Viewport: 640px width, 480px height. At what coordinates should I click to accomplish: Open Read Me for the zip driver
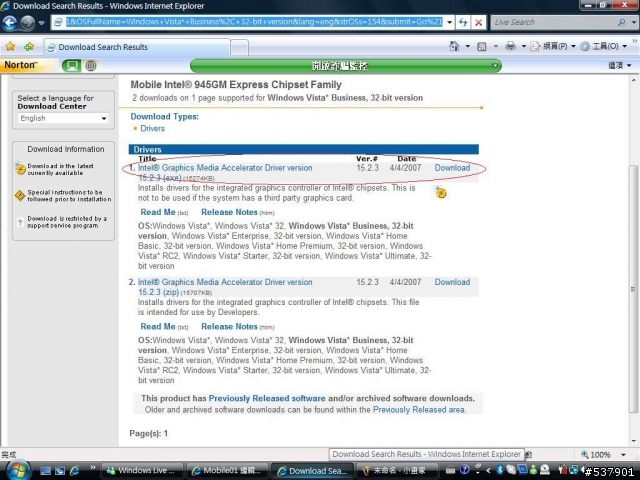point(158,327)
